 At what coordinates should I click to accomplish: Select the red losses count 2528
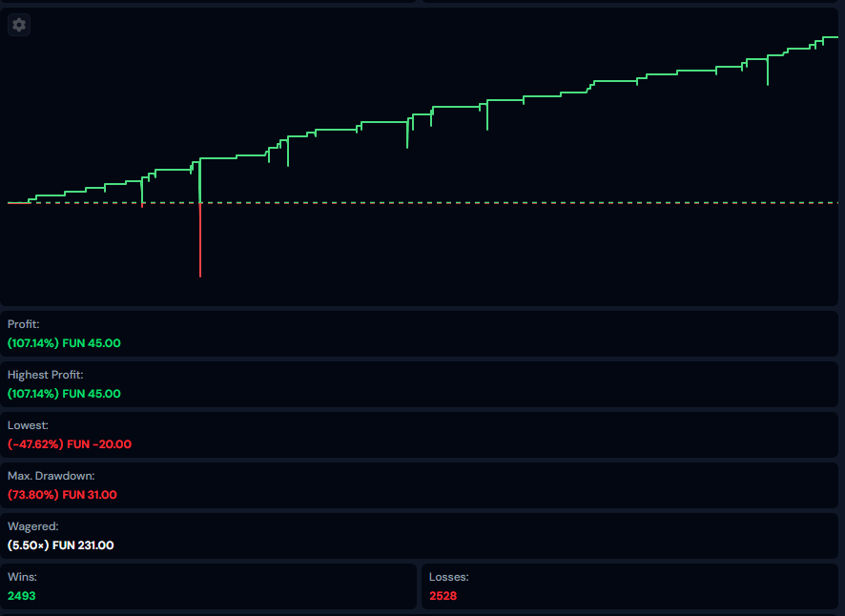[x=444, y=596]
